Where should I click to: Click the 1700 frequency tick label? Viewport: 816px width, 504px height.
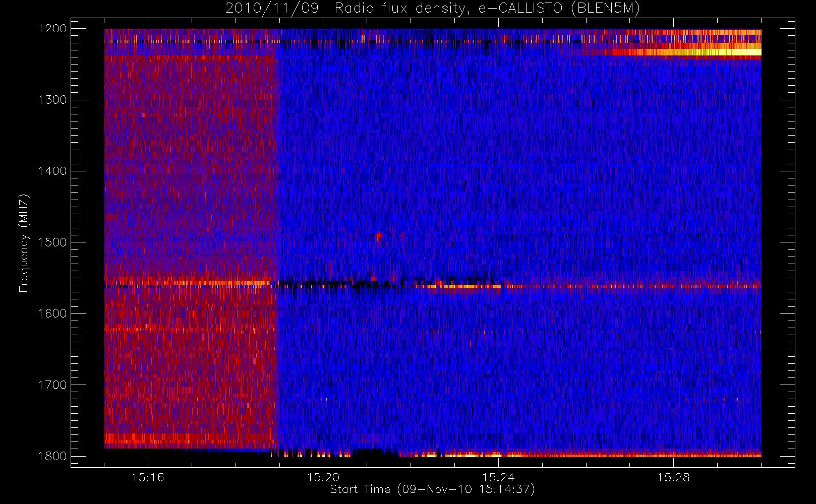[52, 385]
